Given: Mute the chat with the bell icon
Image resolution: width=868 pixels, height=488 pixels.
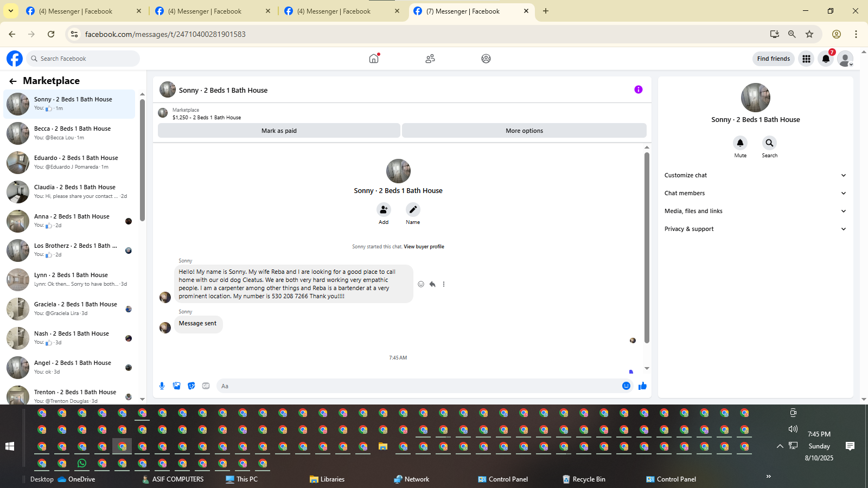Looking at the screenshot, I should [740, 143].
